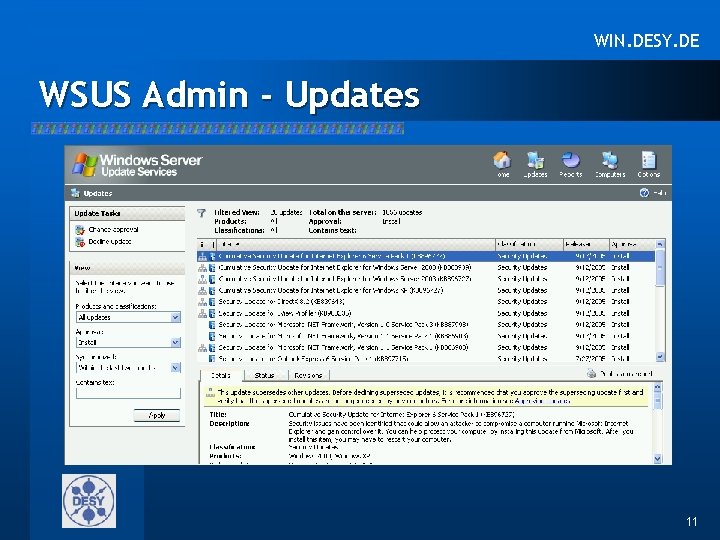720x540 pixels.
Task: Sort by the Title column header
Action: pyautogui.click(x=356, y=245)
